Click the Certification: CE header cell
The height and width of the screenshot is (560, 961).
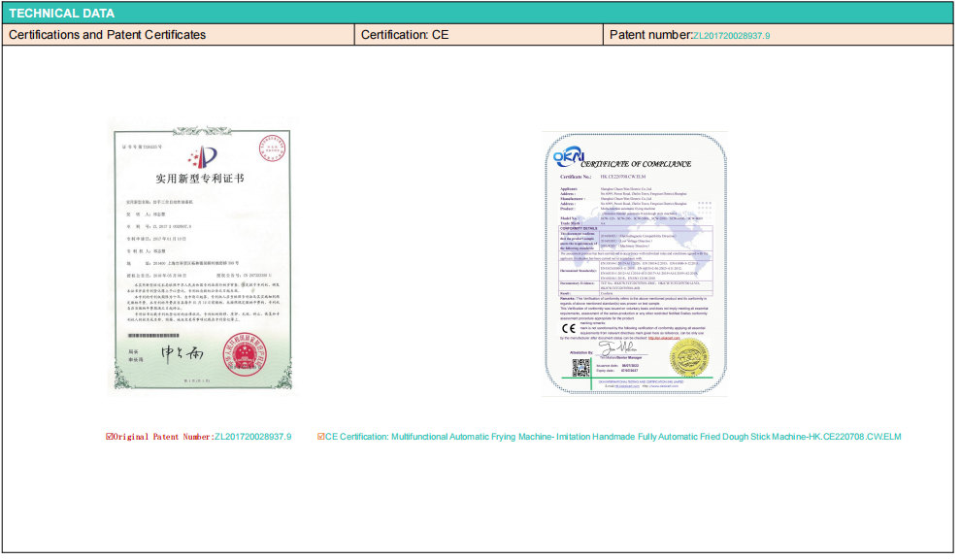[480, 35]
